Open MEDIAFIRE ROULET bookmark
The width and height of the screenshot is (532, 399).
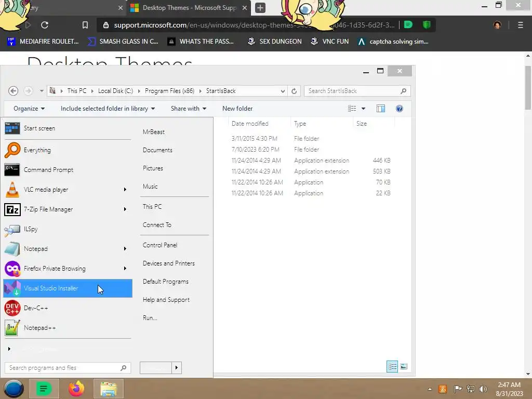pos(43,42)
